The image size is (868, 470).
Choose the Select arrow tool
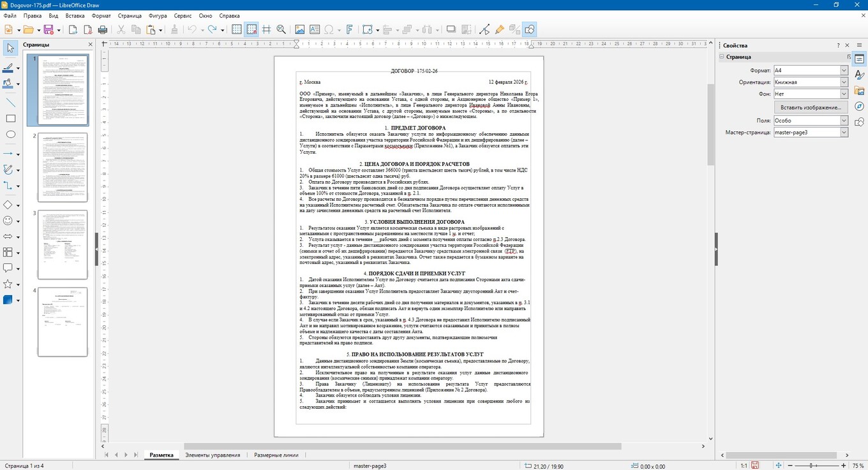coord(10,48)
